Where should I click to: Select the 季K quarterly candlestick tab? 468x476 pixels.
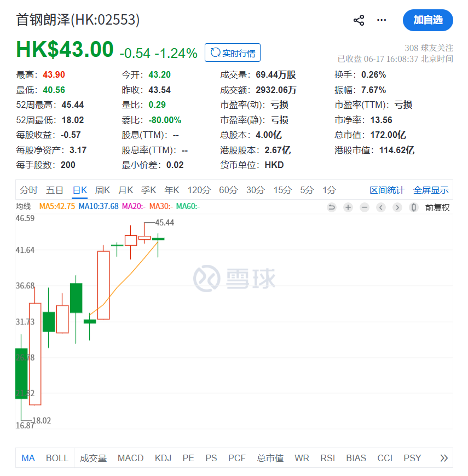click(x=148, y=190)
